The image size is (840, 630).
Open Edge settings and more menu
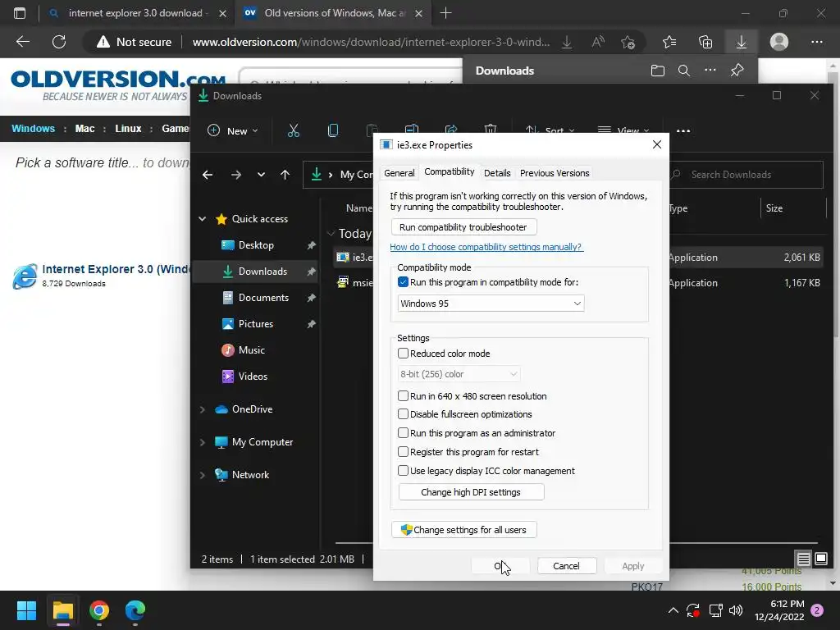click(816, 42)
